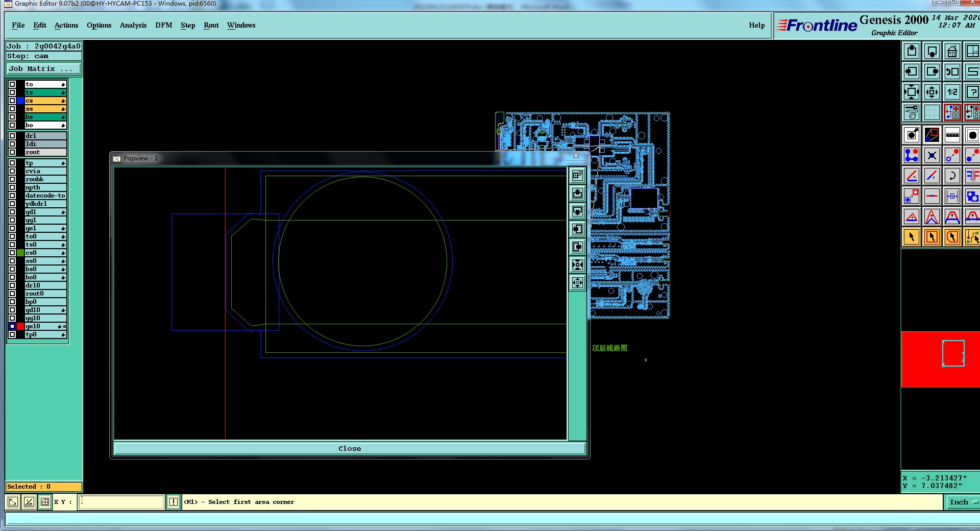Toggle display checkbox for layer ts
The image size is (980, 531).
pyautogui.click(x=12, y=92)
